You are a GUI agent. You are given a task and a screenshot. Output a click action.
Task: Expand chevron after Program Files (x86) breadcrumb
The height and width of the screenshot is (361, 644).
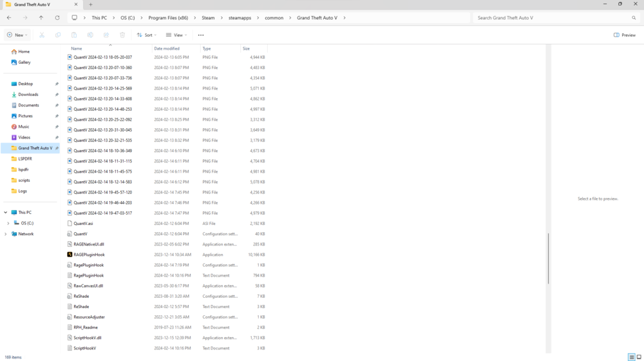[195, 17]
